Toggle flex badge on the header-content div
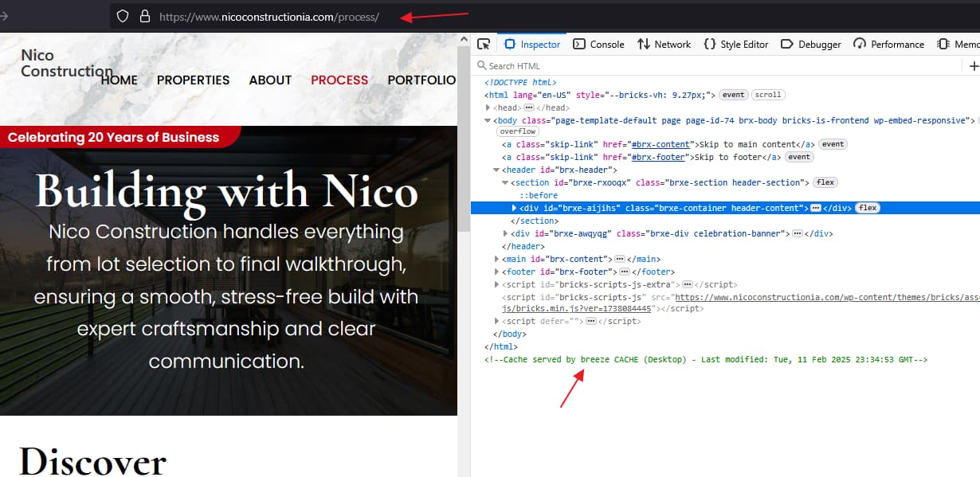Image resolution: width=980 pixels, height=477 pixels. (867, 208)
